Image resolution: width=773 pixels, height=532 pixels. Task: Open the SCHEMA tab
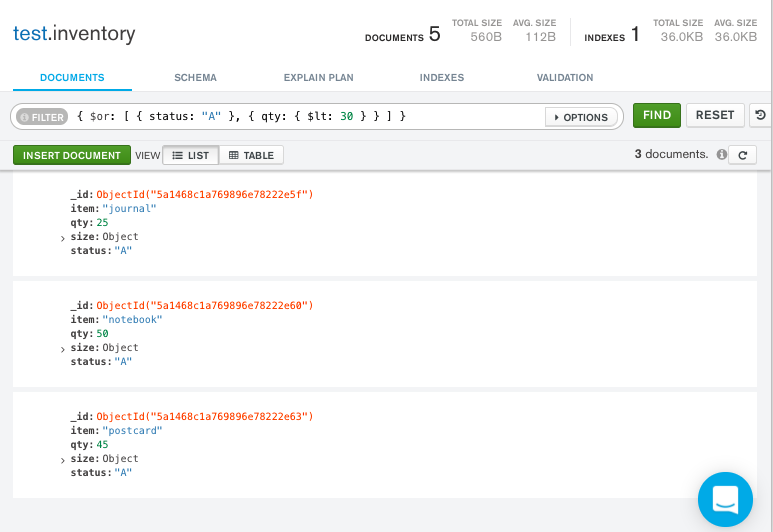click(x=195, y=77)
